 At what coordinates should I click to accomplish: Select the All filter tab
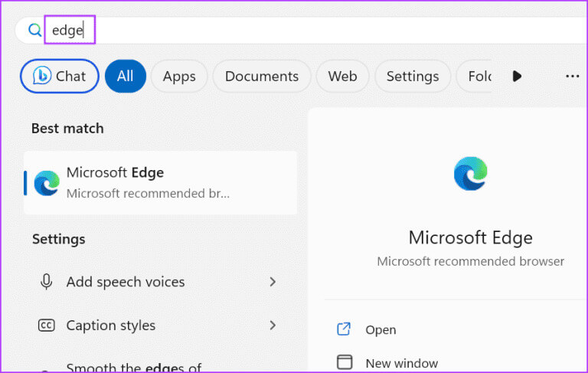click(125, 76)
